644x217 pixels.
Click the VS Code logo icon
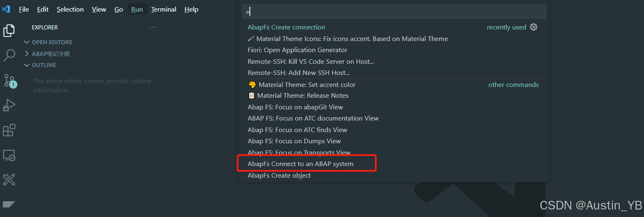(x=6, y=9)
